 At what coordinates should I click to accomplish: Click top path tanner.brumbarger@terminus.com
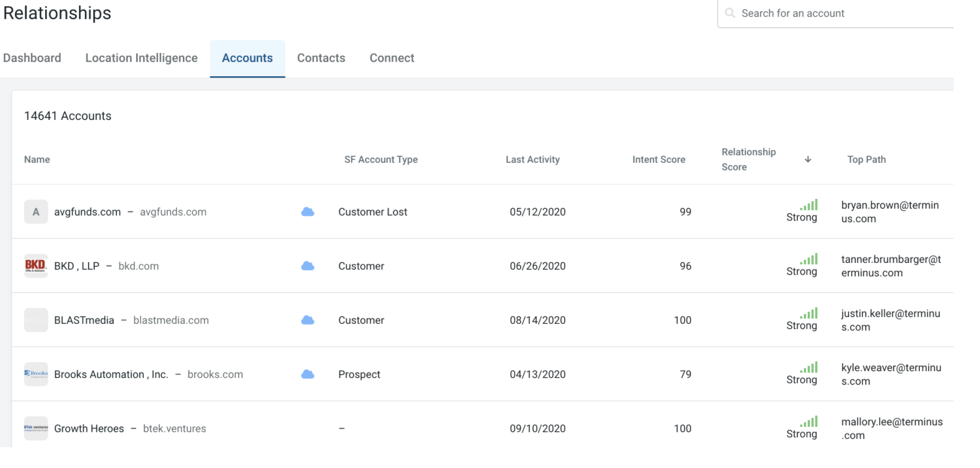pyautogui.click(x=891, y=266)
